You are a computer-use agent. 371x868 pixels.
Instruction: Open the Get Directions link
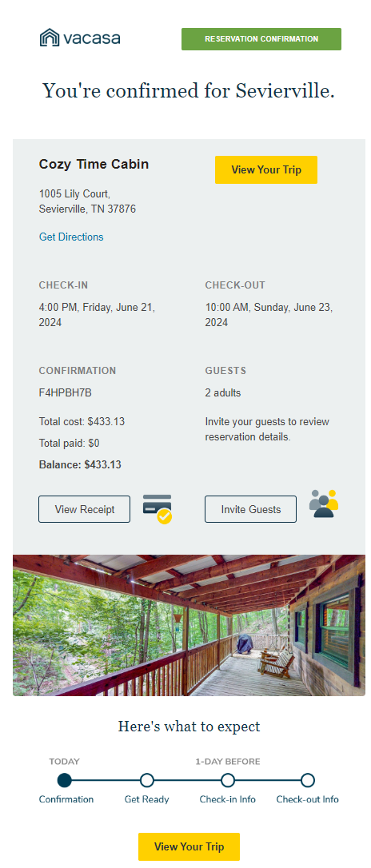[71, 237]
